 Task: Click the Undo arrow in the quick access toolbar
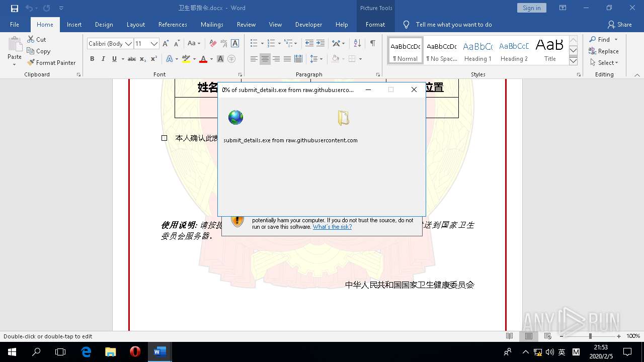29,8
